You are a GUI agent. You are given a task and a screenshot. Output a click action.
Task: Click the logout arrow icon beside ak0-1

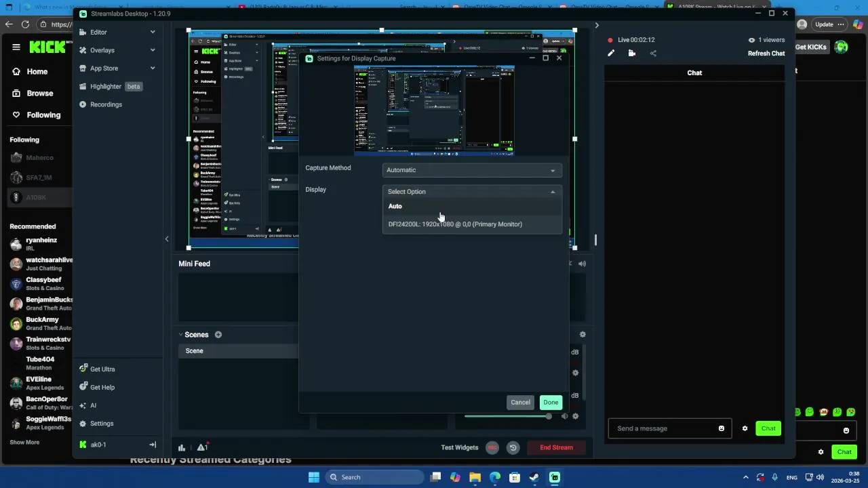tap(153, 445)
